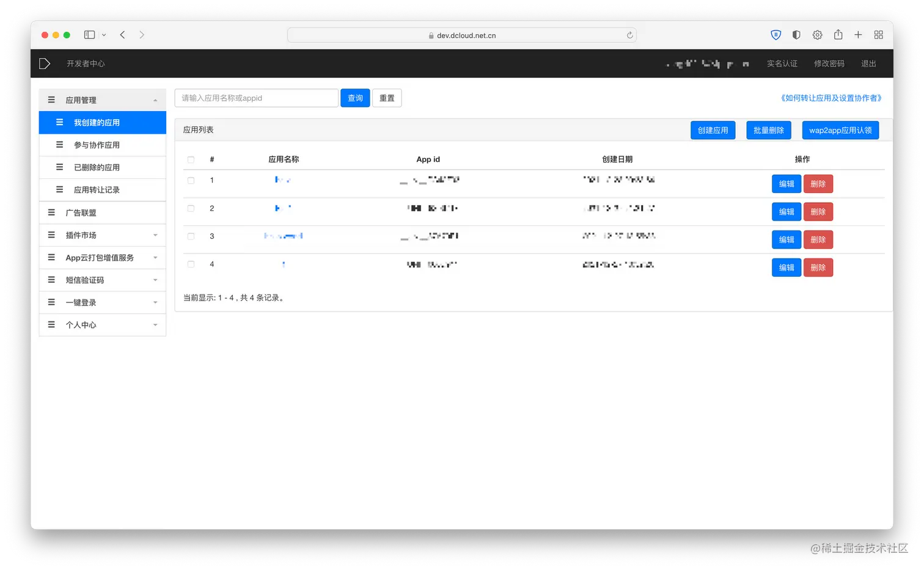Click the sidebar toggle icon in Safari toolbar
The height and width of the screenshot is (570, 924).
[89, 35]
